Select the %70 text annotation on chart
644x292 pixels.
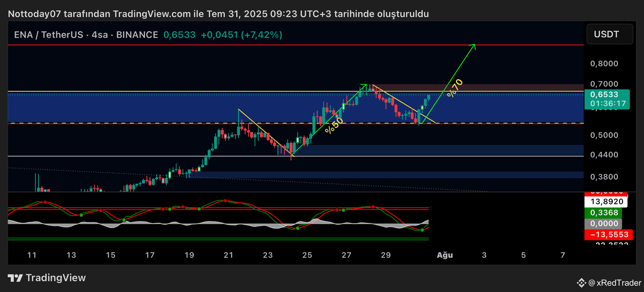[x=455, y=88]
